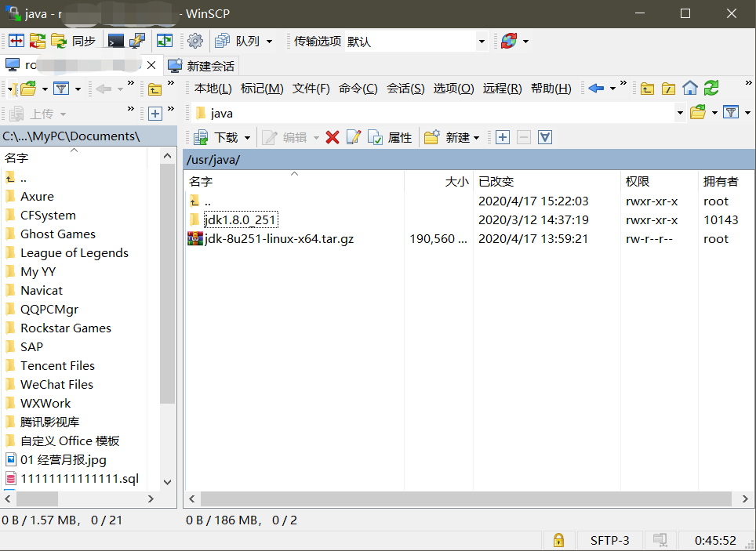Open the terminal console icon
The width and height of the screenshot is (756, 551).
tap(116, 41)
